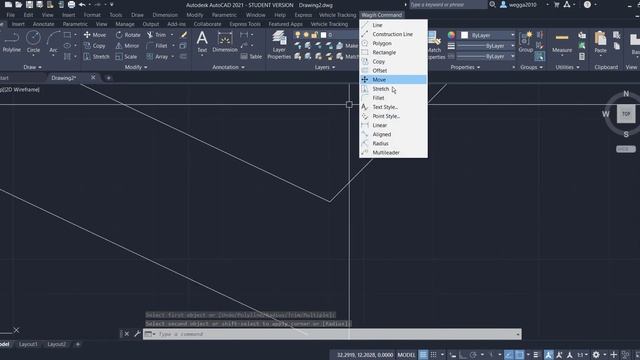This screenshot has height=360, width=640.
Task: Open the Express menu in menu bar
Action: tap(303, 15)
